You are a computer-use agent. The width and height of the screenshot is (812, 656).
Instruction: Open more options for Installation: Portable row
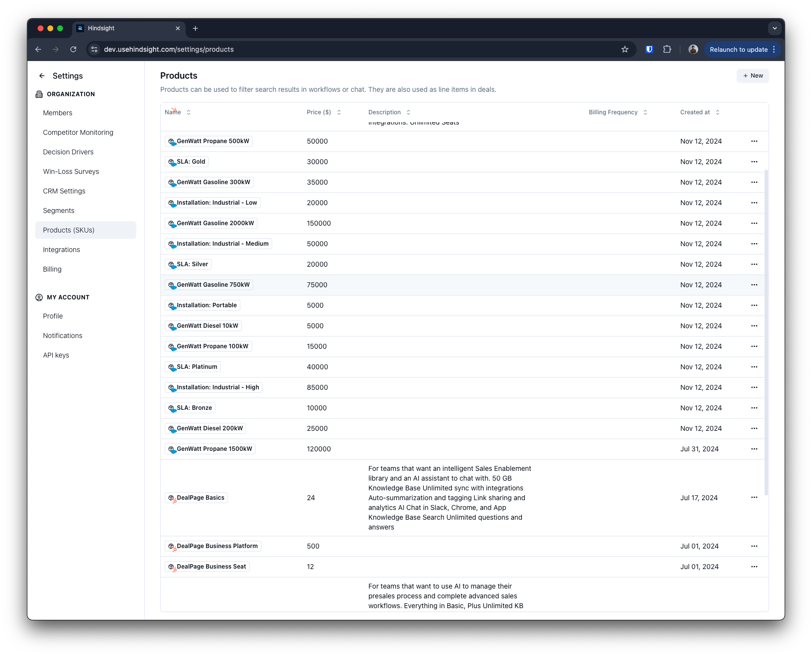click(x=754, y=305)
